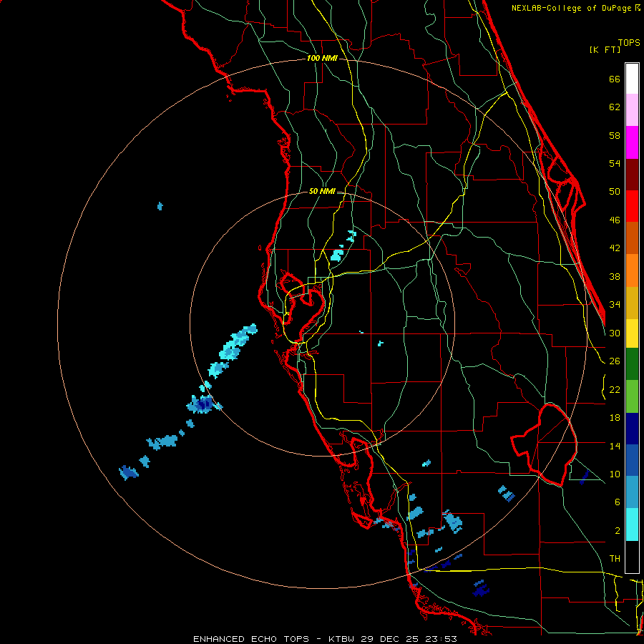Click the gold 34 kft legend swatch
644x644 pixels.
pyautogui.click(x=632, y=303)
